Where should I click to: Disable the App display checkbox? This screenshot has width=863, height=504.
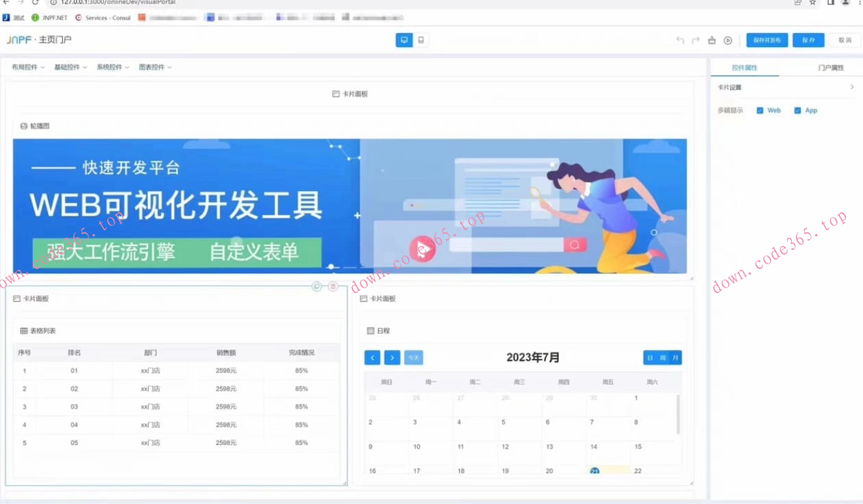point(797,110)
